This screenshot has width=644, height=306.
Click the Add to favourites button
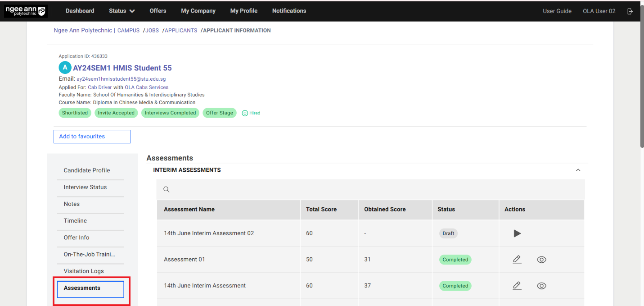[x=92, y=137]
